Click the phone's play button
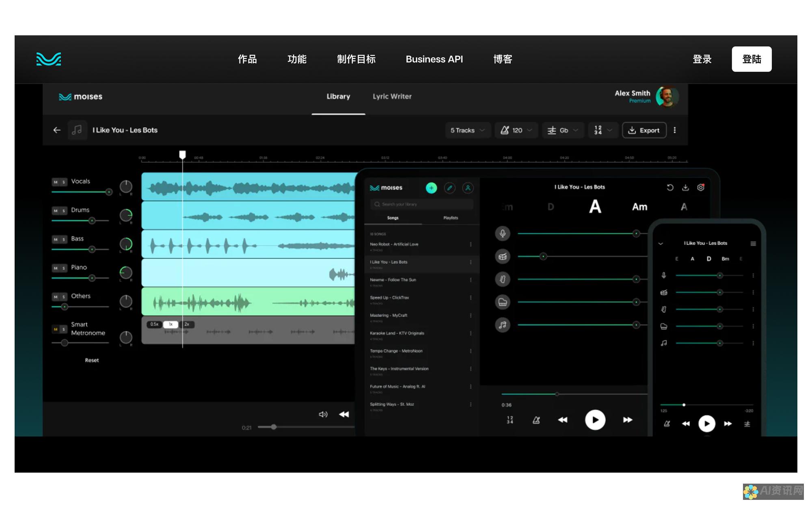This screenshot has width=812, height=508. [707, 424]
